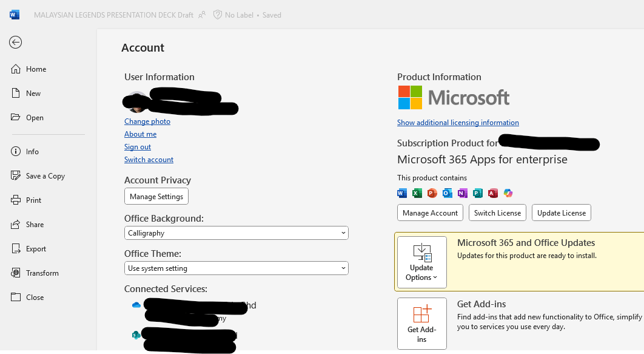The height and width of the screenshot is (354, 644).
Task: Click the Outlook icon in the product list
Action: (448, 193)
